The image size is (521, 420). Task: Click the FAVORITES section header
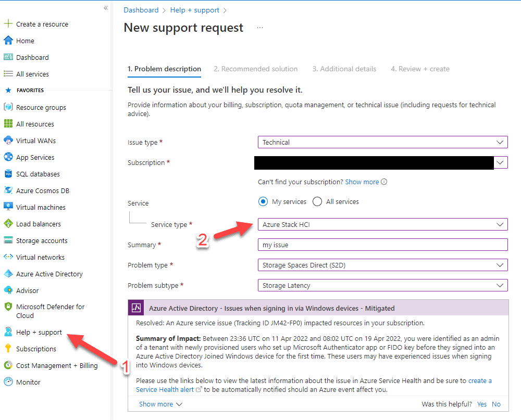click(30, 90)
